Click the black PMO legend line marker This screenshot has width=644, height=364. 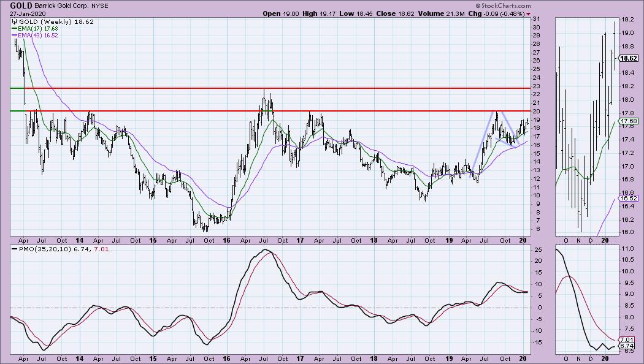coord(14,249)
